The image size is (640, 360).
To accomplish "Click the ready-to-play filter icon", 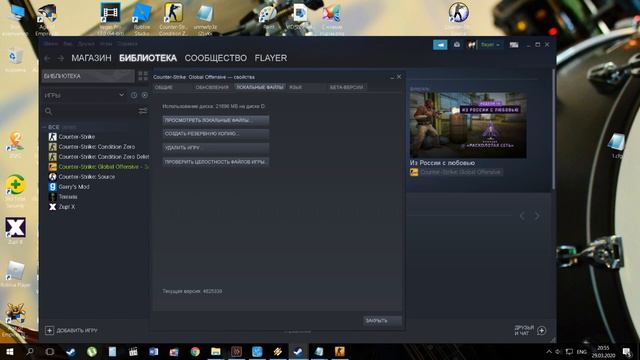I will tap(144, 95).
